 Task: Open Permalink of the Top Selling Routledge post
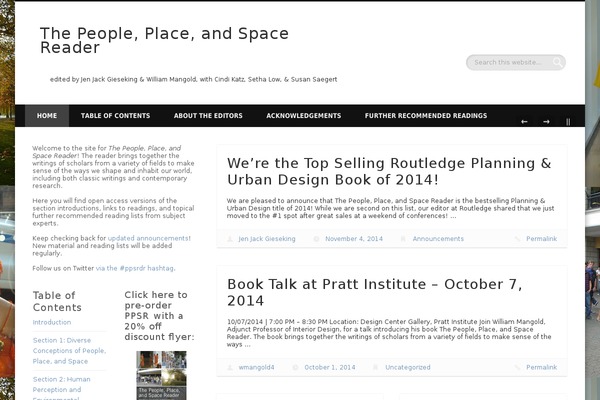541,239
